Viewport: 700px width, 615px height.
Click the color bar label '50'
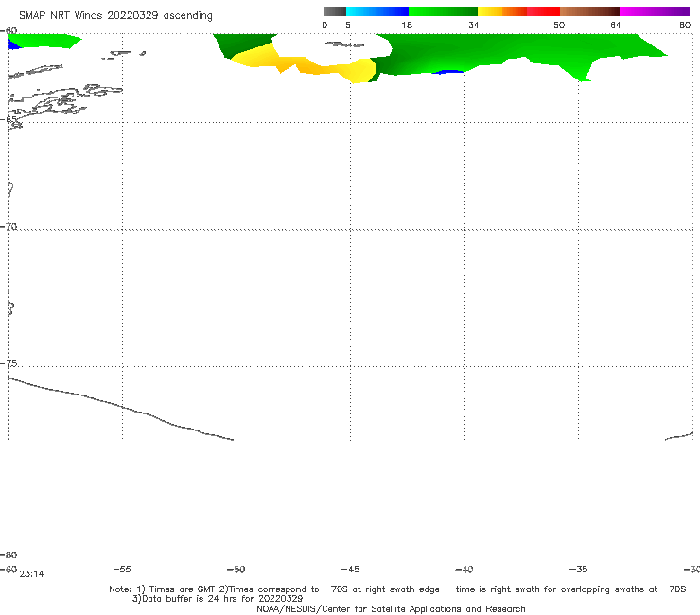tap(559, 25)
